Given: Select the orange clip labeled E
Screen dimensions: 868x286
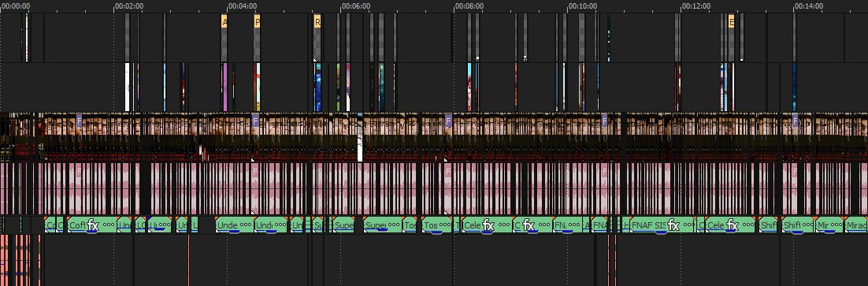Looking at the screenshot, I should 731,22.
